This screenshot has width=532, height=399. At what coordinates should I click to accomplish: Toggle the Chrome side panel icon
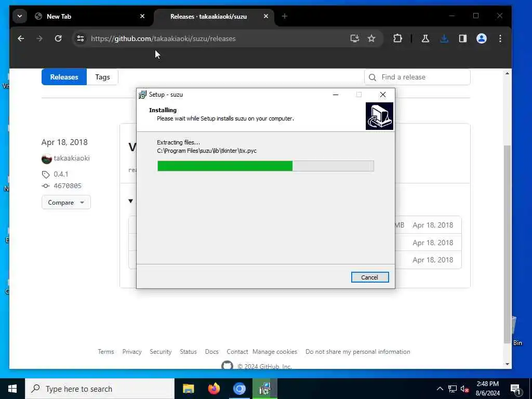coord(463,38)
